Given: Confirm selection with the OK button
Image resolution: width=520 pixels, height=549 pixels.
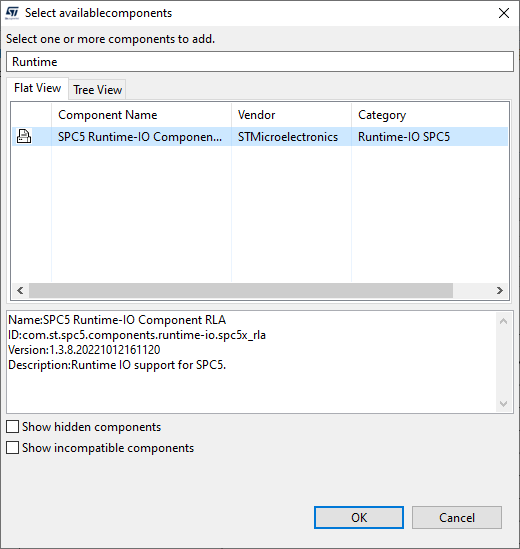Looking at the screenshot, I should click(x=359, y=517).
